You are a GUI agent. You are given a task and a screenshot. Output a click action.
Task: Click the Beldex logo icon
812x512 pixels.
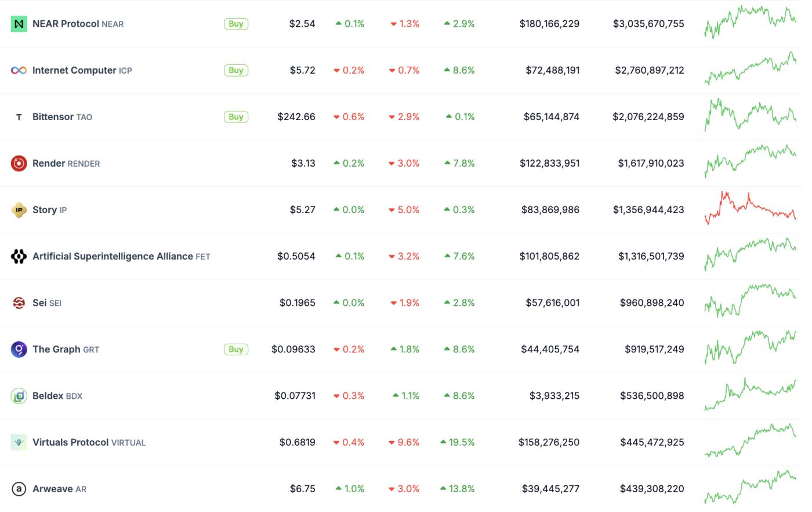click(x=19, y=396)
